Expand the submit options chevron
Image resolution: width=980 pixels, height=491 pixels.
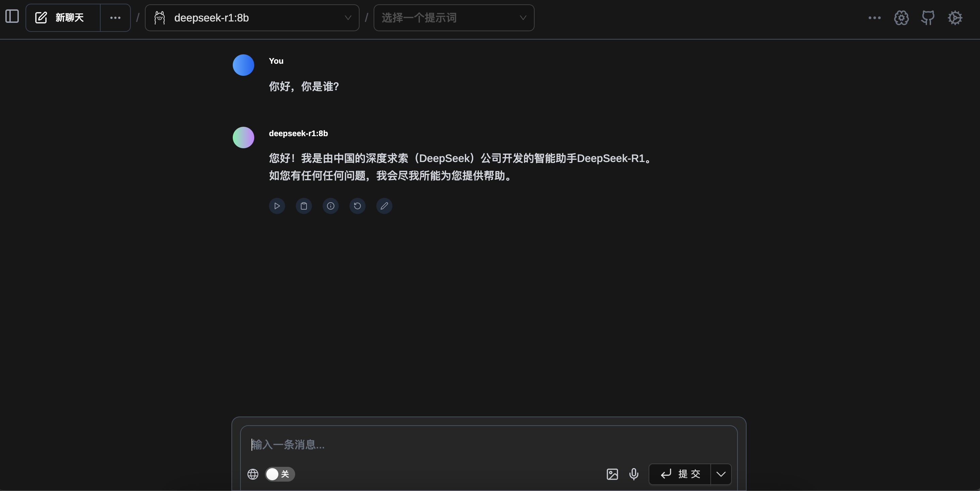(x=720, y=474)
